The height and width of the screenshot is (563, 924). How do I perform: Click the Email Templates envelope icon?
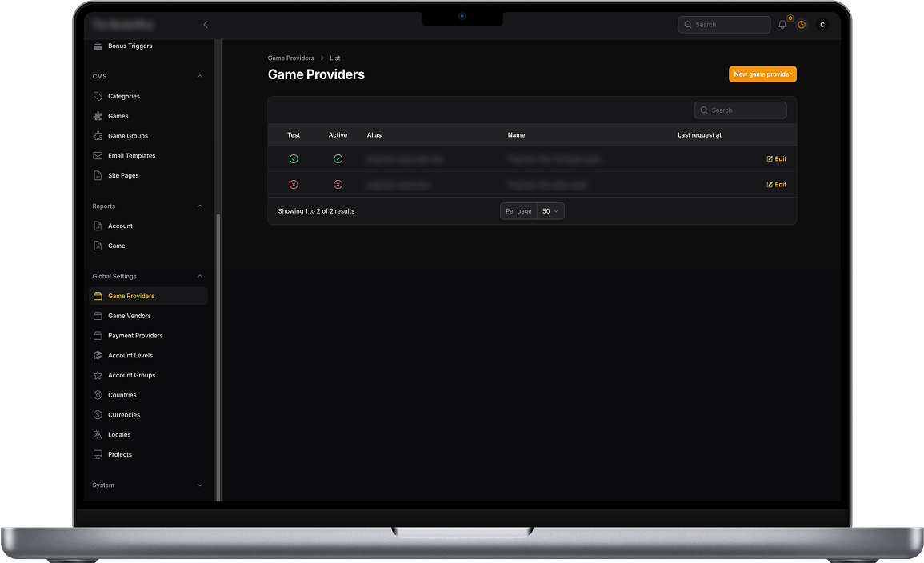[98, 155]
